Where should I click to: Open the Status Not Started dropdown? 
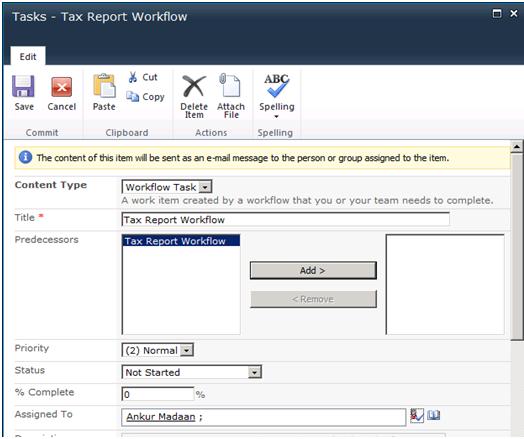pyautogui.click(x=254, y=372)
